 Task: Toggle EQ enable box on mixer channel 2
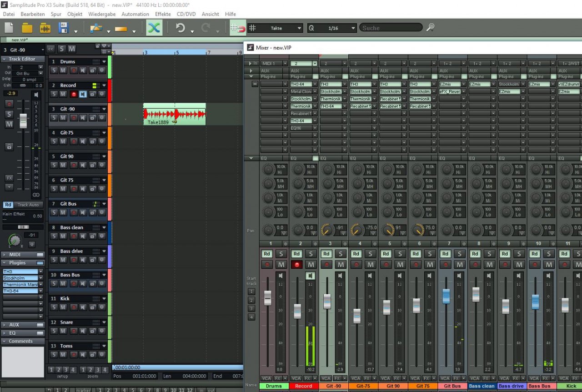pyautogui.click(x=316, y=158)
